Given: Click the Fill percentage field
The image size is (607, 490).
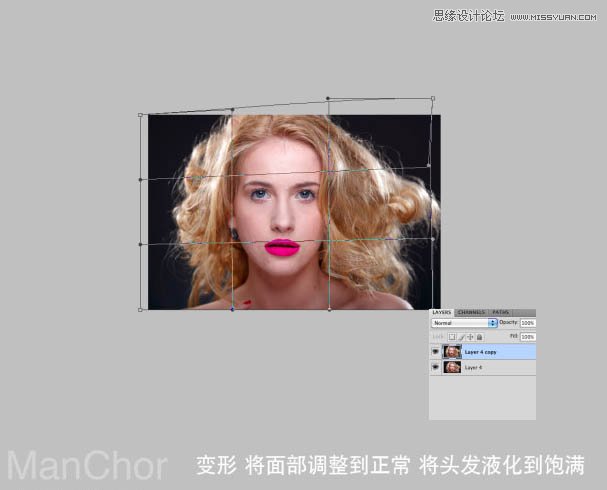Looking at the screenshot, I should (528, 337).
